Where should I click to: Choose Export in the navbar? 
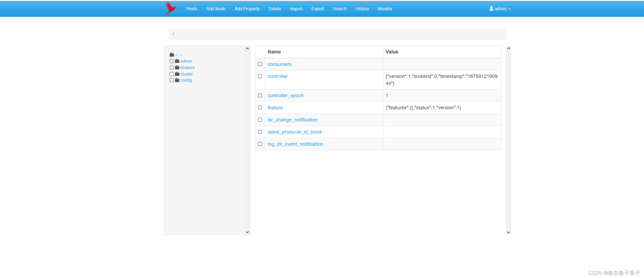pyautogui.click(x=318, y=9)
